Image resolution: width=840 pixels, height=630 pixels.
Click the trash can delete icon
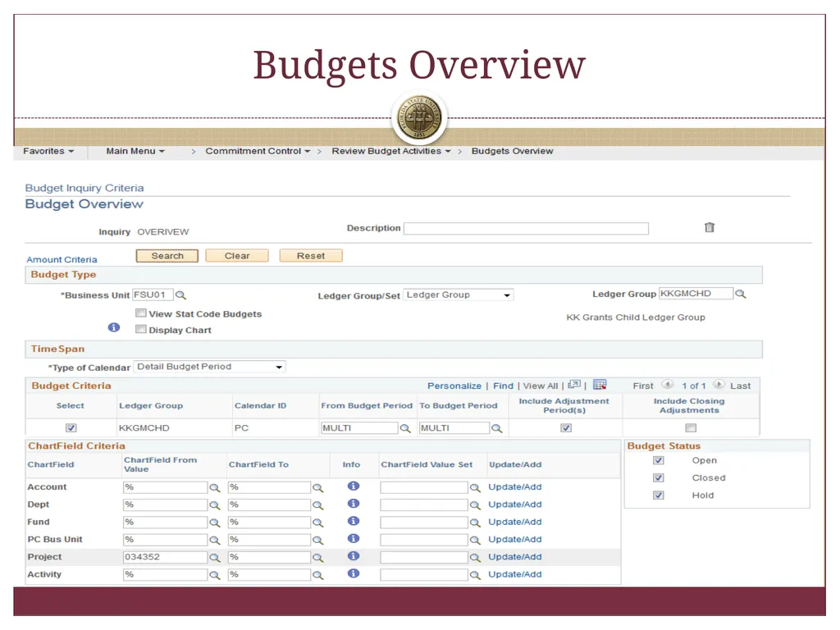point(710,228)
